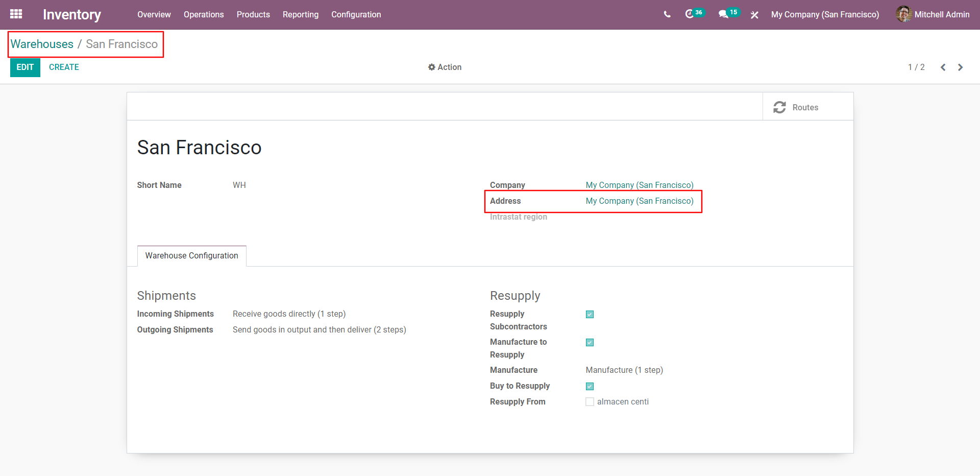Viewport: 980px width, 476px height.
Task: Toggle Manufacture to Resupply checkbox
Action: click(x=590, y=343)
